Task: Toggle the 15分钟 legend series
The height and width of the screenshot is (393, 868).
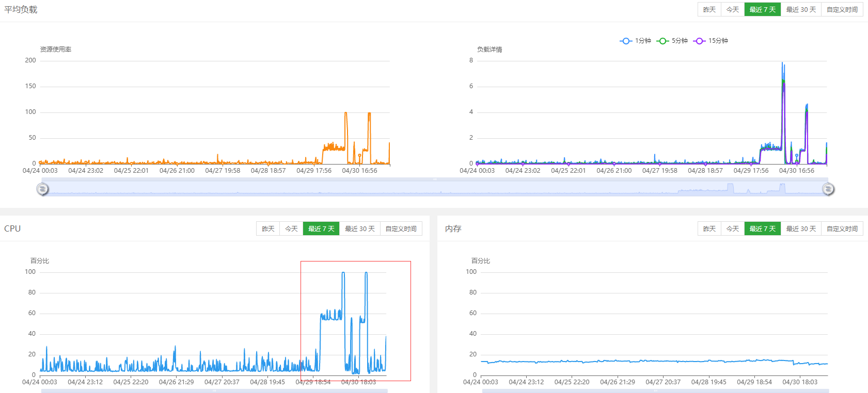Action: point(711,41)
